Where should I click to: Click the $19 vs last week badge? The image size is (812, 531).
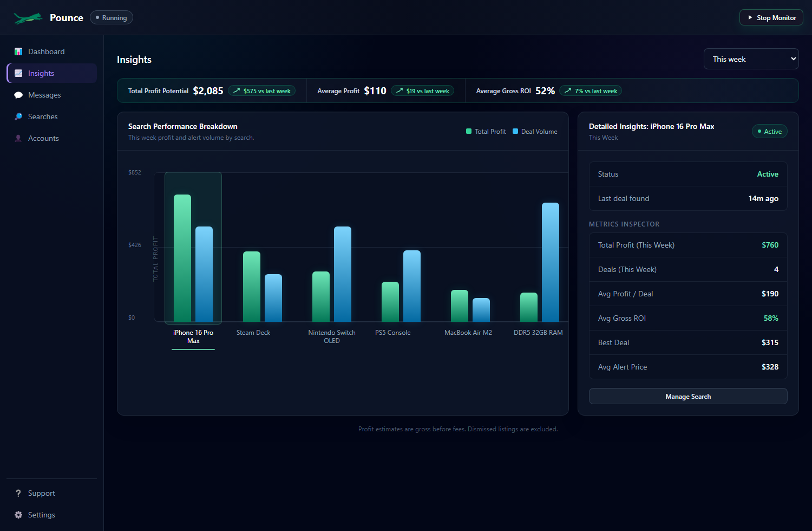click(422, 91)
